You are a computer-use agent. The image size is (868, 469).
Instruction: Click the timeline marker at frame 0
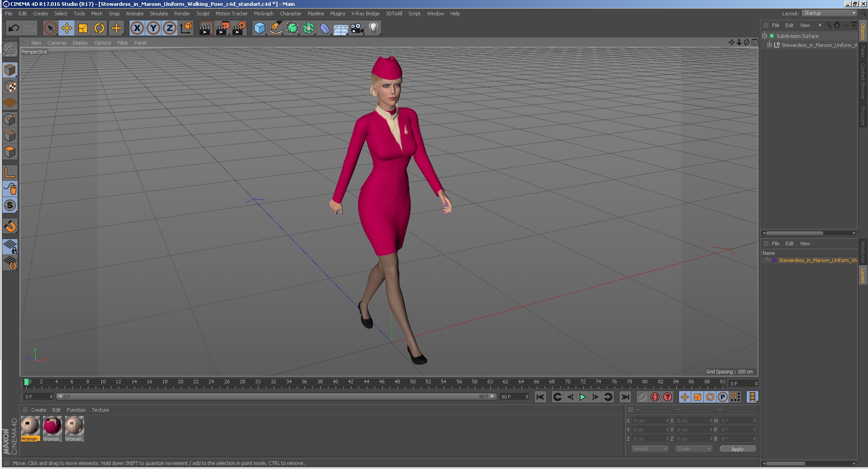(x=27, y=382)
